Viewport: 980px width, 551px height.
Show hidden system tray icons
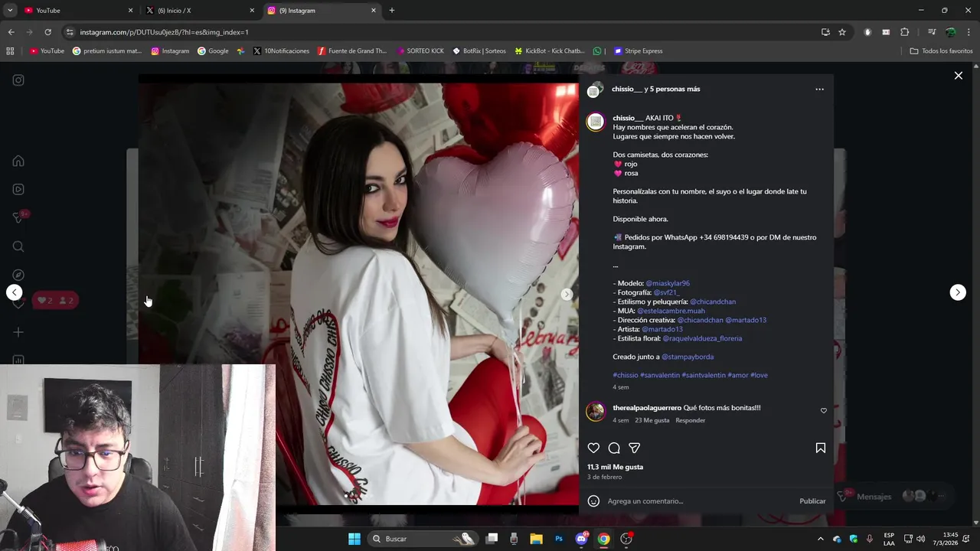tap(820, 539)
